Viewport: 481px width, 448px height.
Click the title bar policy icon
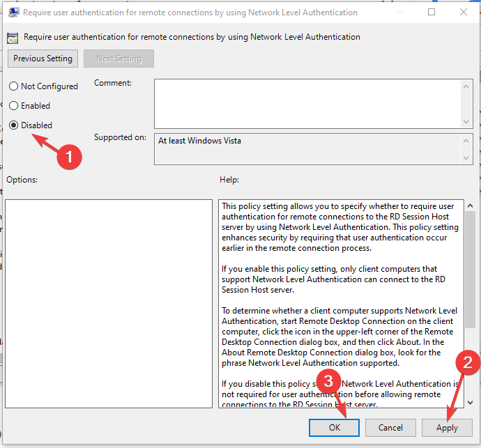[13, 13]
